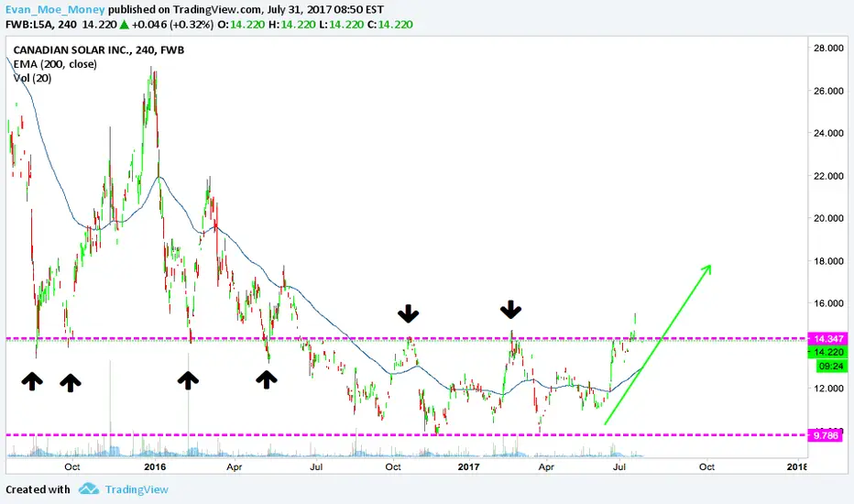
Task: Click the C:14.220 close value
Action: pyautogui.click(x=390, y=25)
